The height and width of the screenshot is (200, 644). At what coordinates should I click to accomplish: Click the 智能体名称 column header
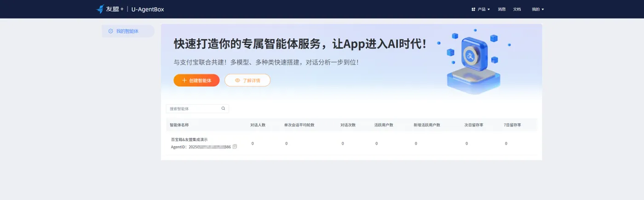179,125
